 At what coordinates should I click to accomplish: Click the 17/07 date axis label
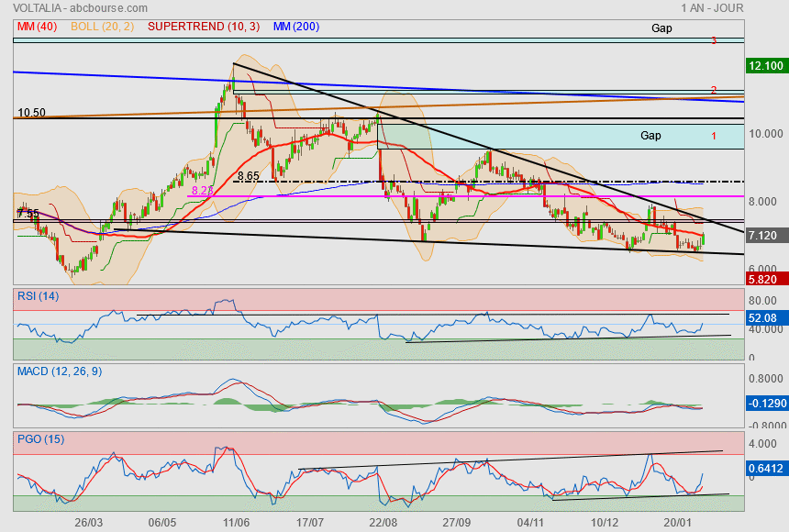click(309, 523)
